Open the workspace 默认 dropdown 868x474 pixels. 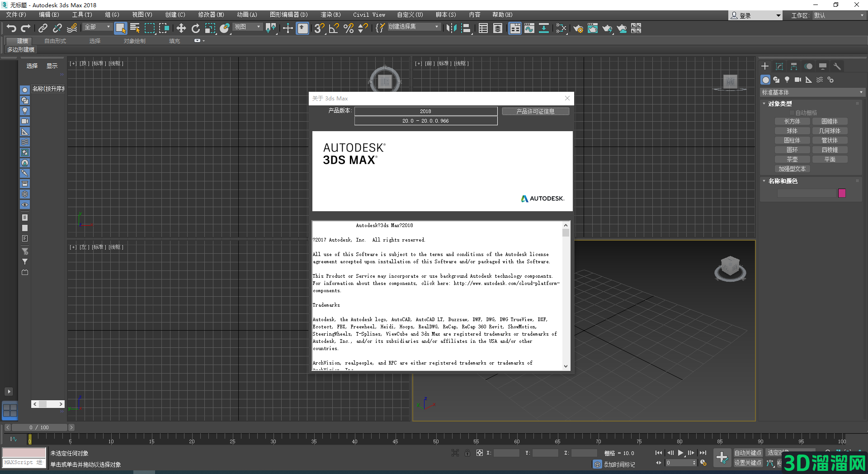[839, 15]
